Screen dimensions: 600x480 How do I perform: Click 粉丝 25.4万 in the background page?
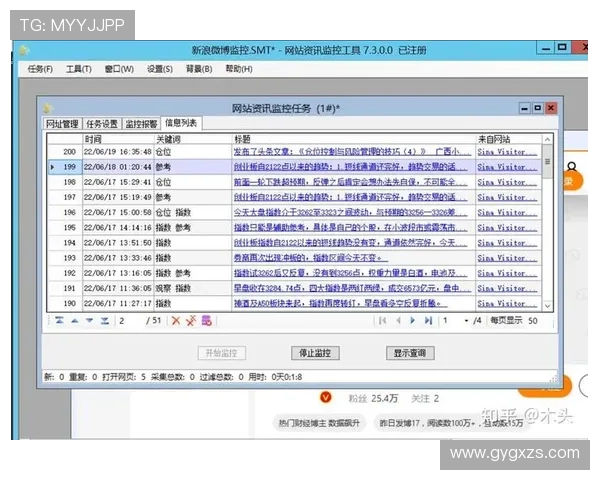coord(373,398)
